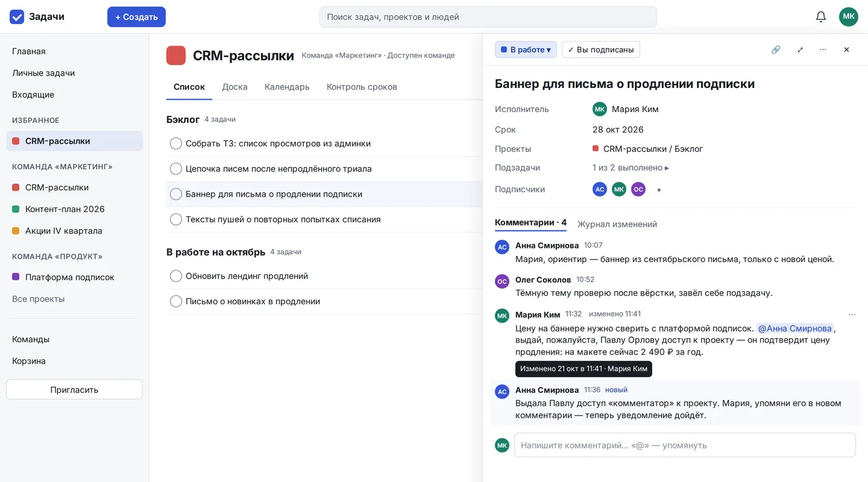Toggle the «Вы подписаны» subscription button
868x482 pixels.
click(601, 50)
